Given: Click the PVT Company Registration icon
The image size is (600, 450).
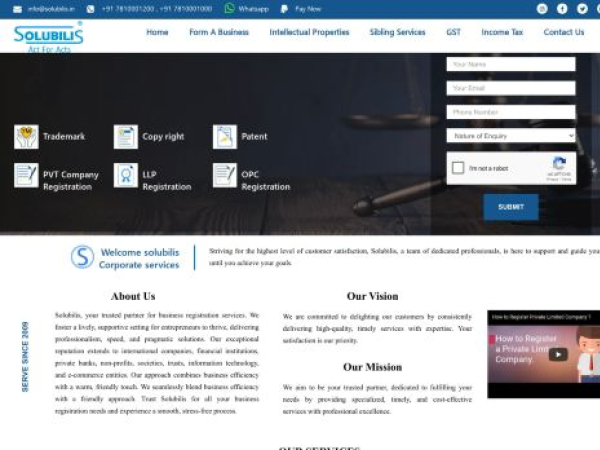Looking at the screenshot, I should [x=26, y=175].
